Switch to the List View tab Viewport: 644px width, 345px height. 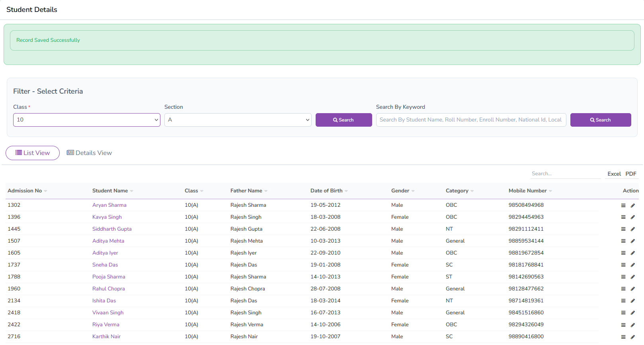pyautogui.click(x=33, y=153)
